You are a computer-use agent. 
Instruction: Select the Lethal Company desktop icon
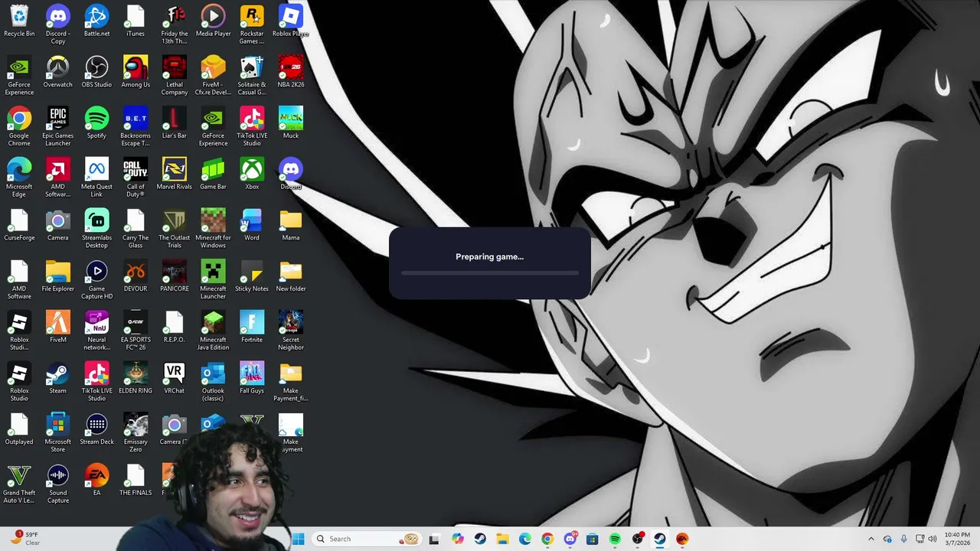click(175, 77)
